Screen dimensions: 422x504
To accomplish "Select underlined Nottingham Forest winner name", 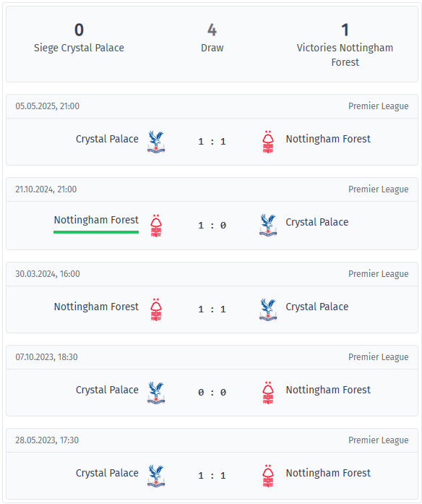I will pyautogui.click(x=96, y=220).
